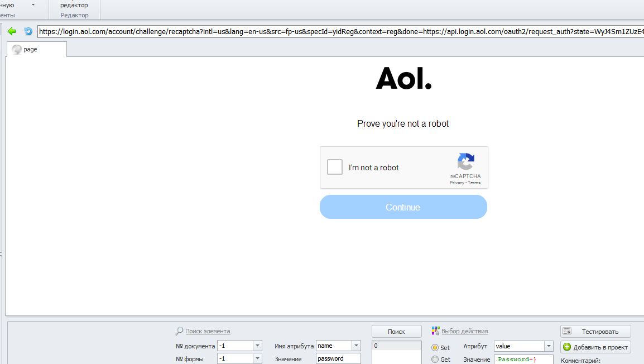Open reCAPTCHA Terms link
Screen dimensions: 644x364
(474, 183)
